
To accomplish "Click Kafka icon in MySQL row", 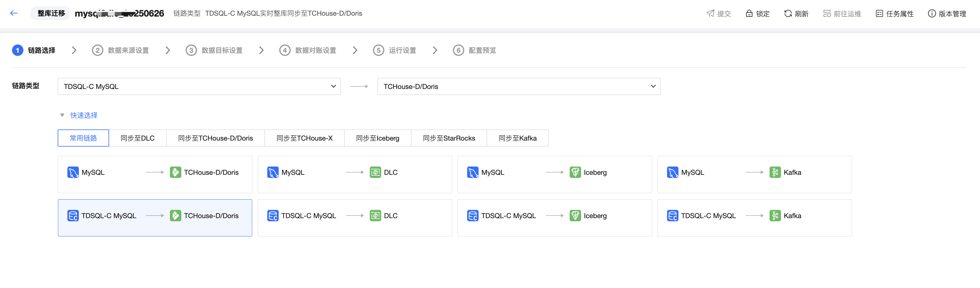I will point(775,173).
